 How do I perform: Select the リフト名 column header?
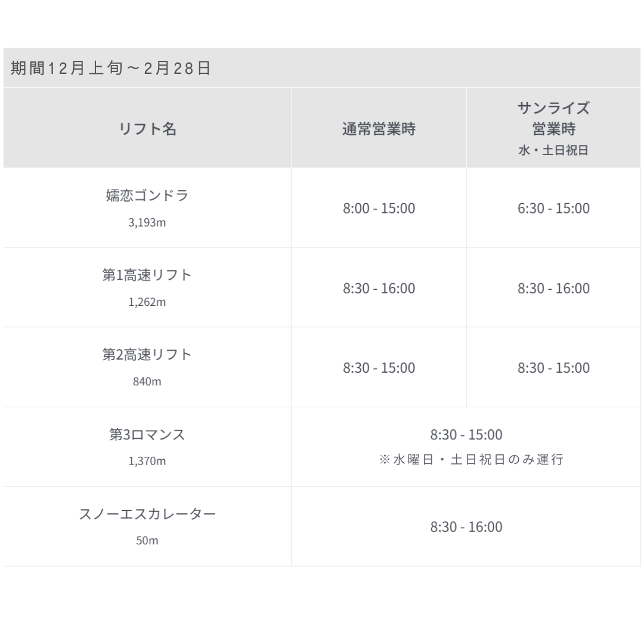[x=147, y=129]
